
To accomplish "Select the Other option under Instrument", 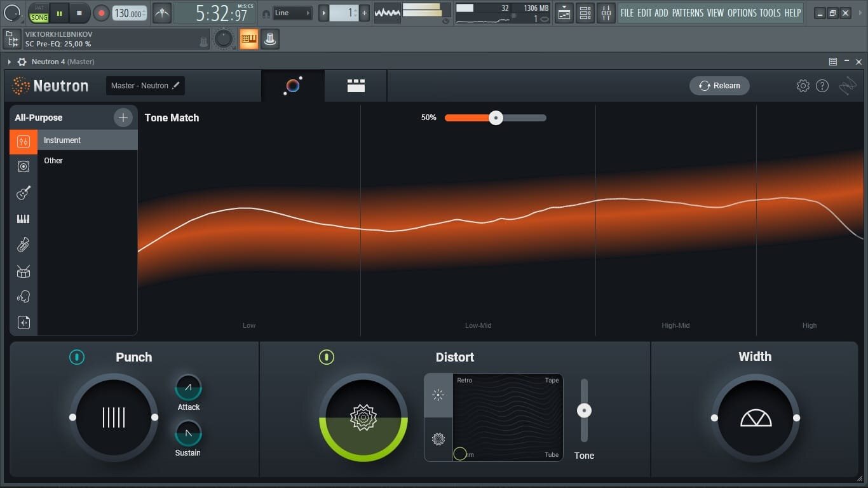I will click(53, 160).
